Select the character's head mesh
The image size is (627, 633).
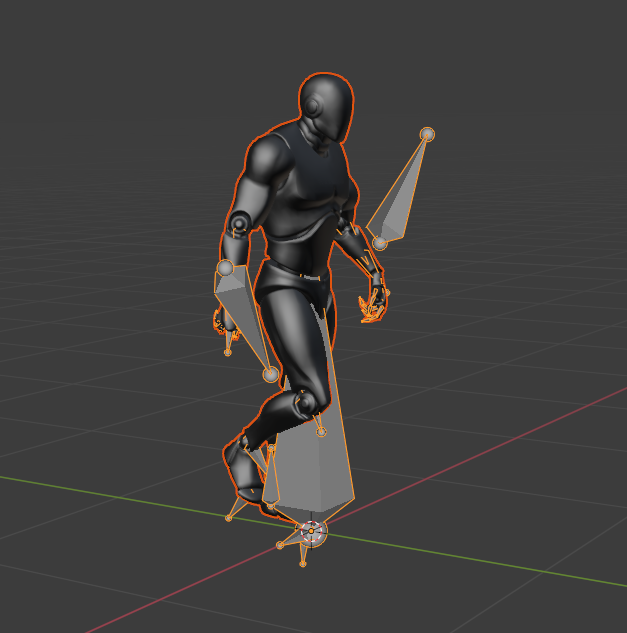click(x=326, y=107)
